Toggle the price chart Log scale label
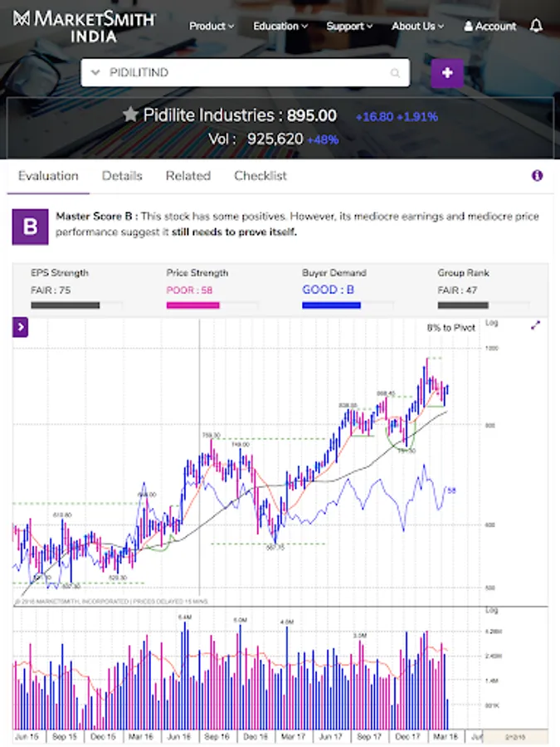Viewport: 560px width, 747px height. click(491, 322)
